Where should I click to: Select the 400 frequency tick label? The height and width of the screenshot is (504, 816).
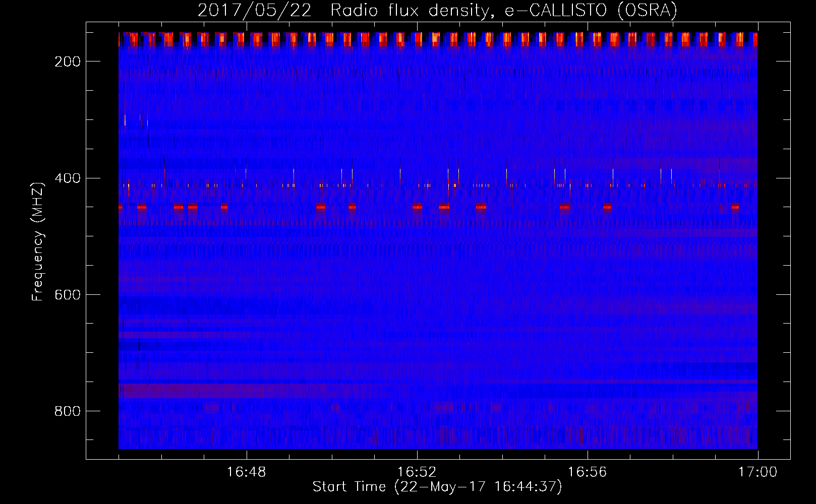click(68, 178)
